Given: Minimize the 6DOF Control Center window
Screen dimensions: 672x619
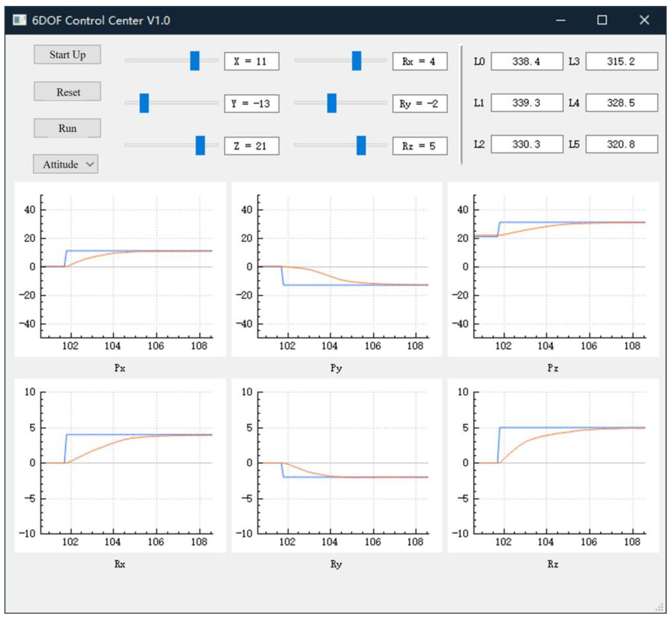Looking at the screenshot, I should pyautogui.click(x=560, y=20).
